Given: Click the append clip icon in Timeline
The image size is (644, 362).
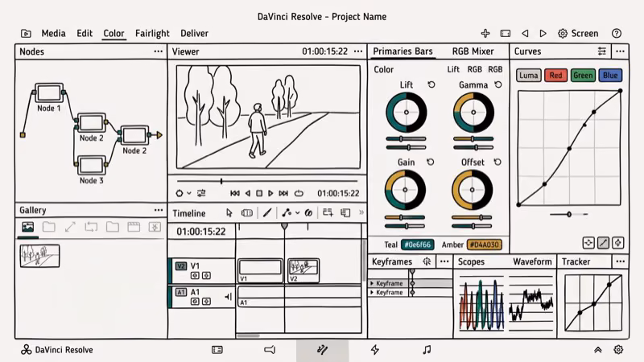Looking at the screenshot, I should pos(345,212).
